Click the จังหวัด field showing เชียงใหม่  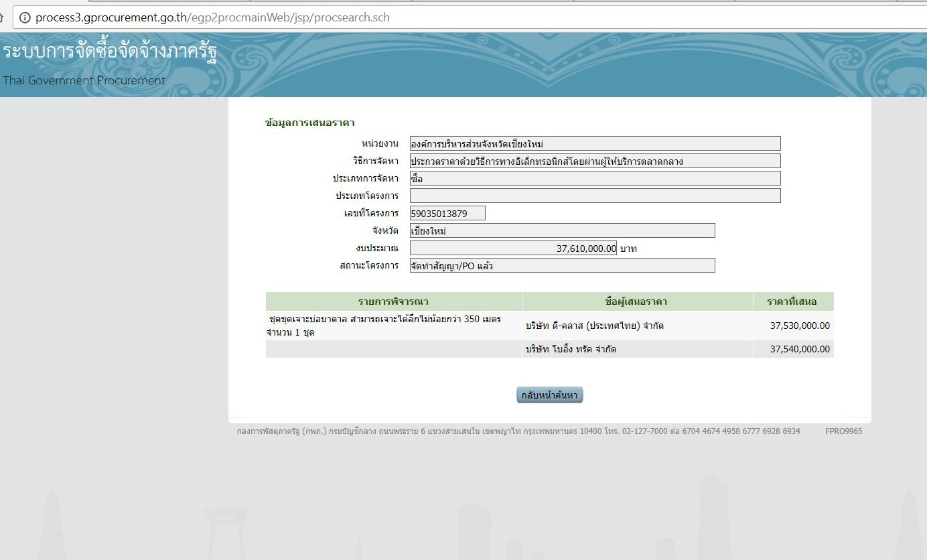tap(562, 230)
